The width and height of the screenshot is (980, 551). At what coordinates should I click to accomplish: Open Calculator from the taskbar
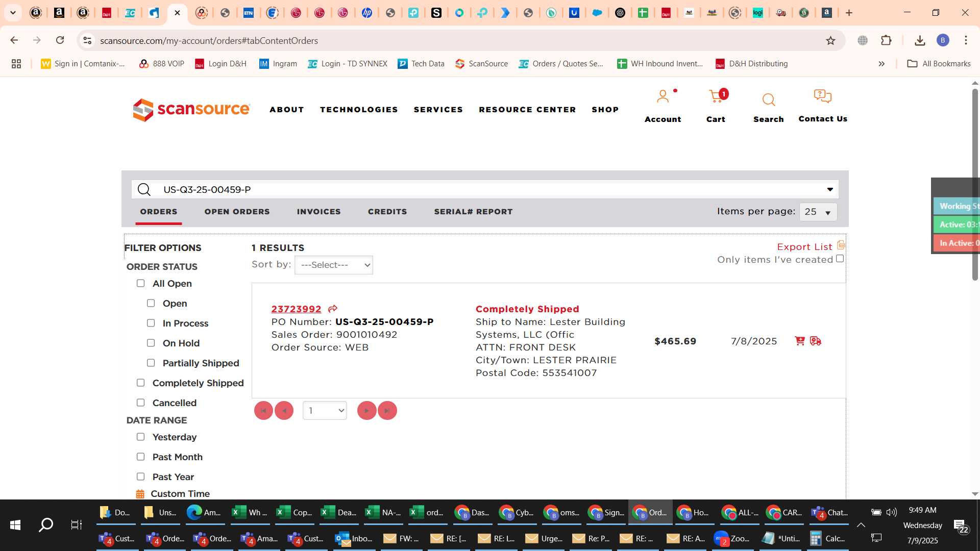pyautogui.click(x=827, y=538)
